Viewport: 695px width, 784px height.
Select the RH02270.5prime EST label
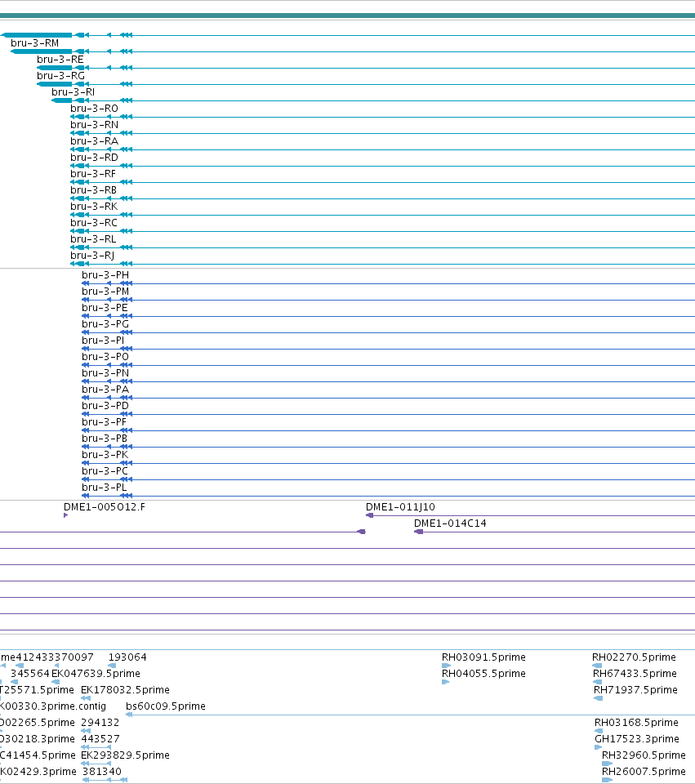(634, 657)
